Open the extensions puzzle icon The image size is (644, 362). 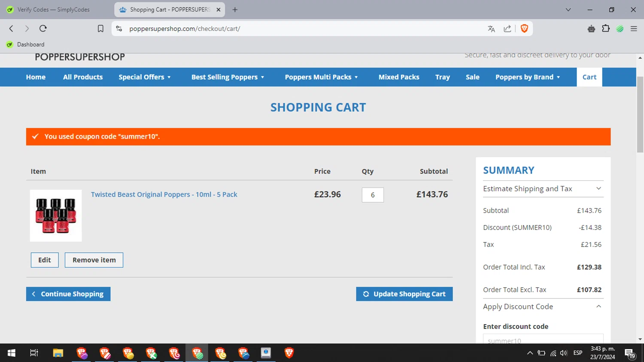point(606,29)
